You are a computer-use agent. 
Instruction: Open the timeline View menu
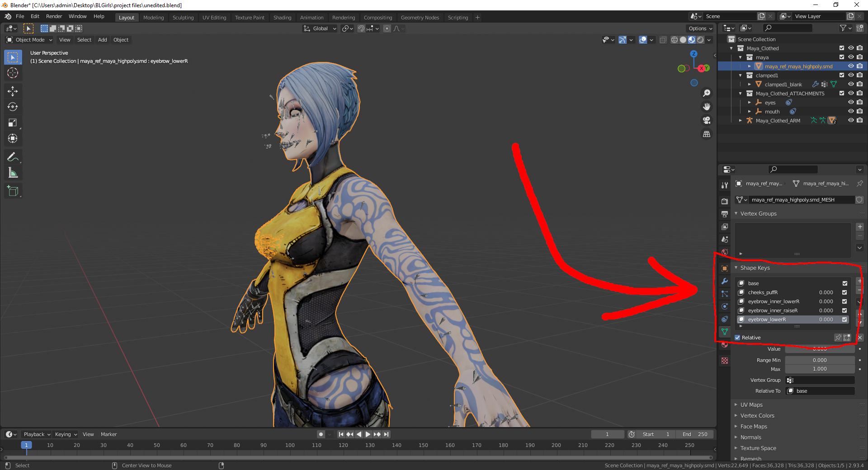88,434
